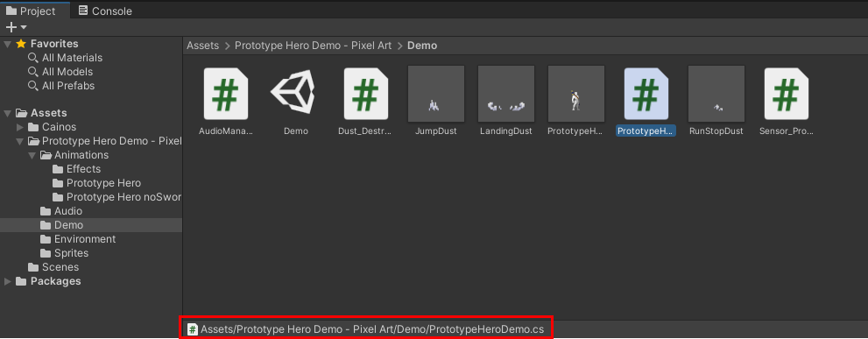The image size is (868, 339).
Task: Open the Scenes folder
Action: [60, 267]
